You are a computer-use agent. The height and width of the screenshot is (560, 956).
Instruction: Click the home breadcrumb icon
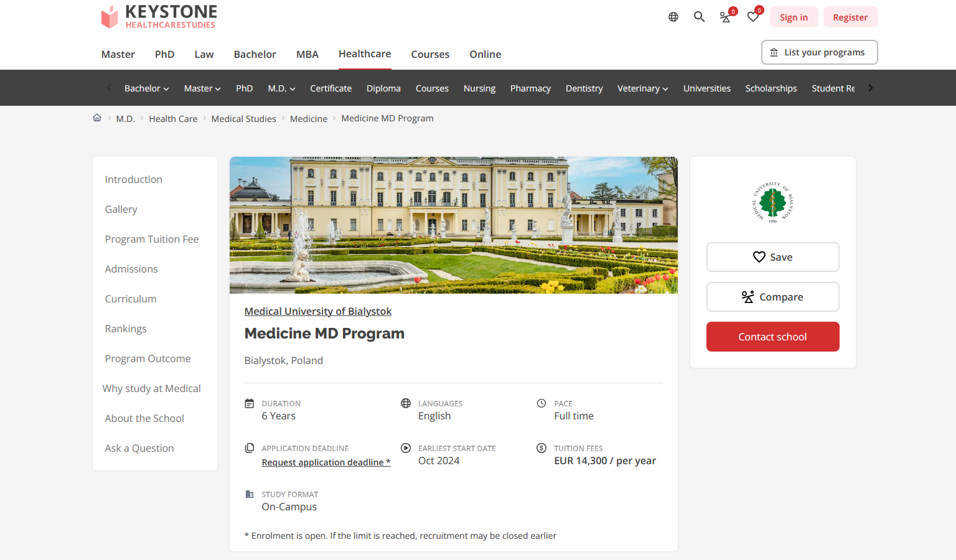pos(97,118)
